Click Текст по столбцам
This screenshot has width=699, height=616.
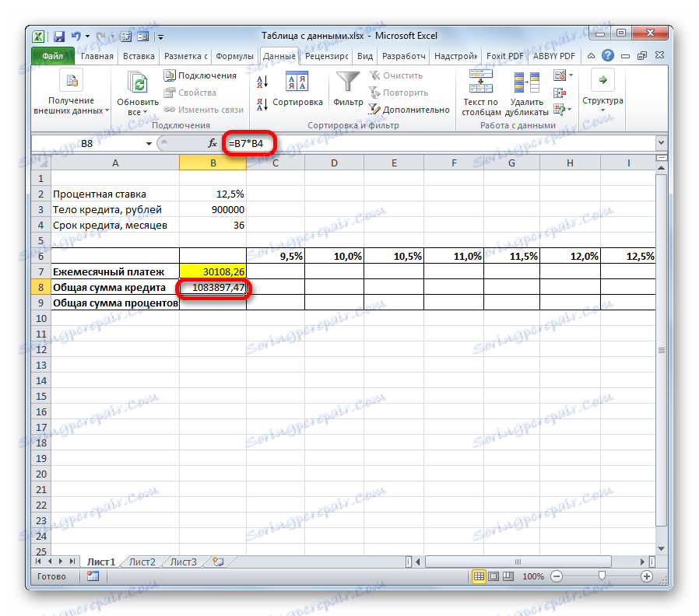481,93
